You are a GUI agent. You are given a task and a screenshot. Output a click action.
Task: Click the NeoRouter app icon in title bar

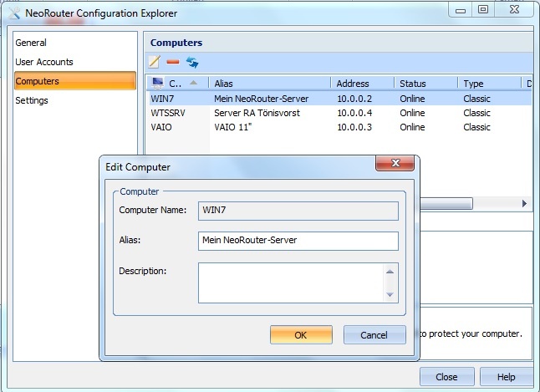[x=13, y=10]
